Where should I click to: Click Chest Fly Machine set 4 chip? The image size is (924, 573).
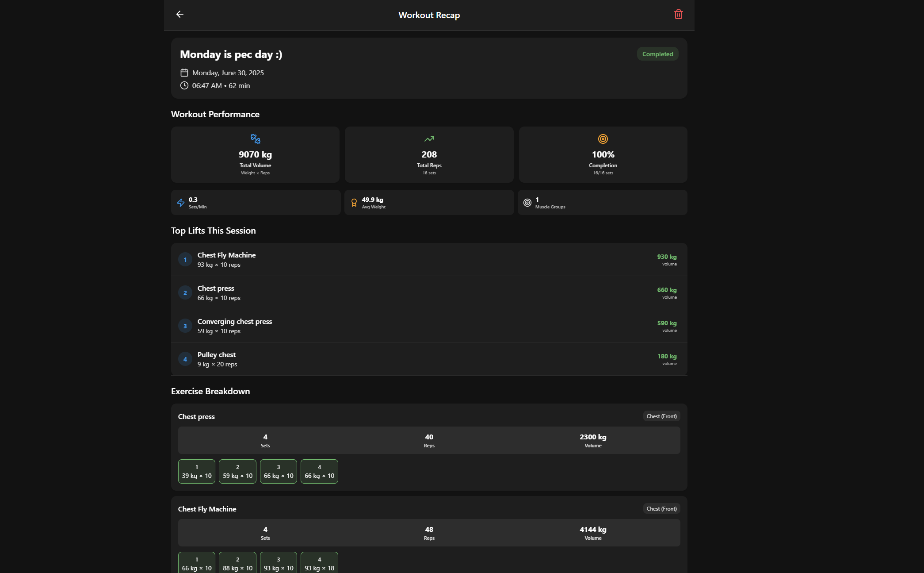(319, 563)
